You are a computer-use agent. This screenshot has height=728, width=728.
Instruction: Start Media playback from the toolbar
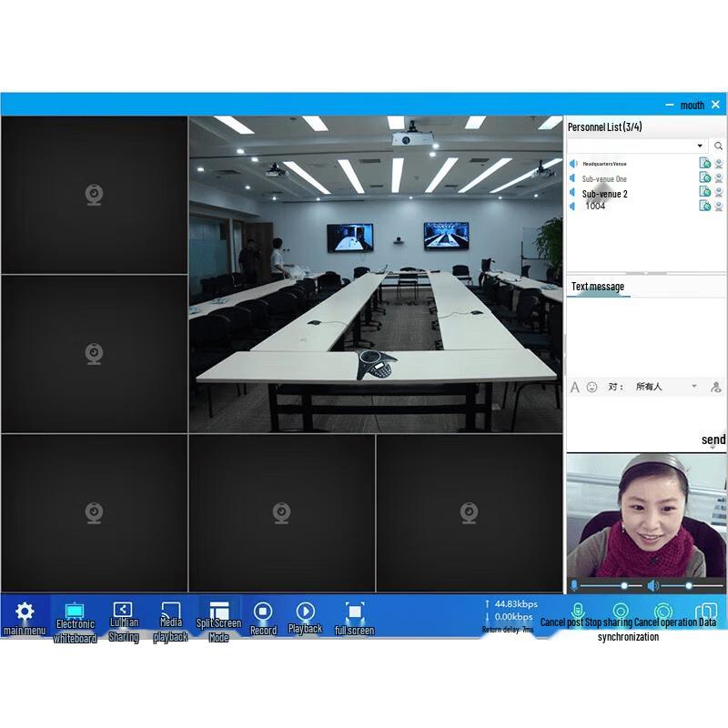click(x=170, y=609)
